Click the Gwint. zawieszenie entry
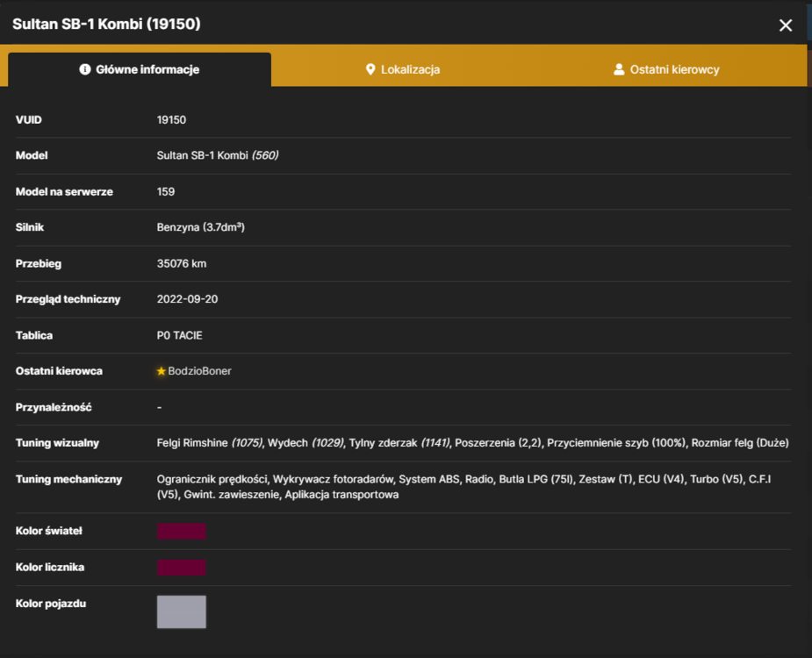The image size is (812, 658). [232, 495]
